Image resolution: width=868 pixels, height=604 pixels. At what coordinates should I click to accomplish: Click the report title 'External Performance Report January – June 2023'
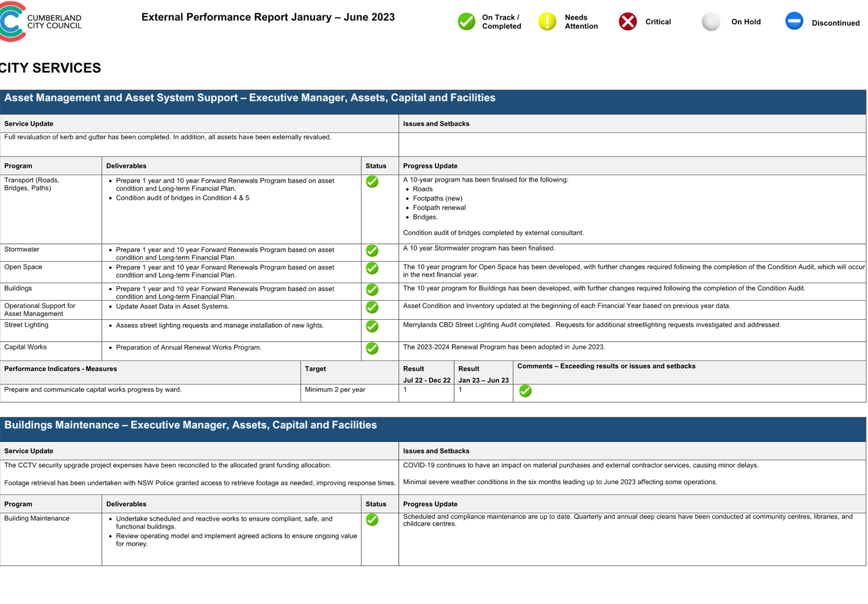[268, 17]
